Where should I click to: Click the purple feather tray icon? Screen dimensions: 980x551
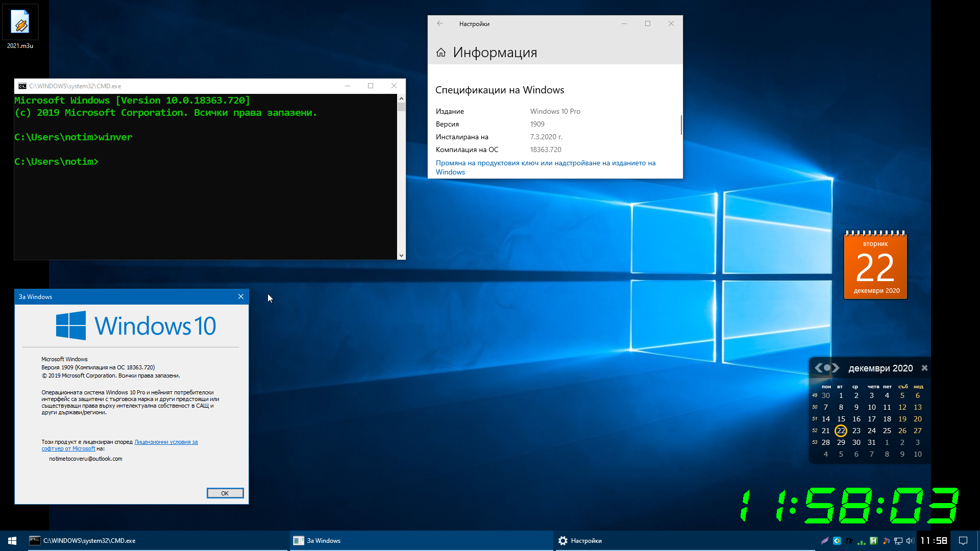click(824, 541)
